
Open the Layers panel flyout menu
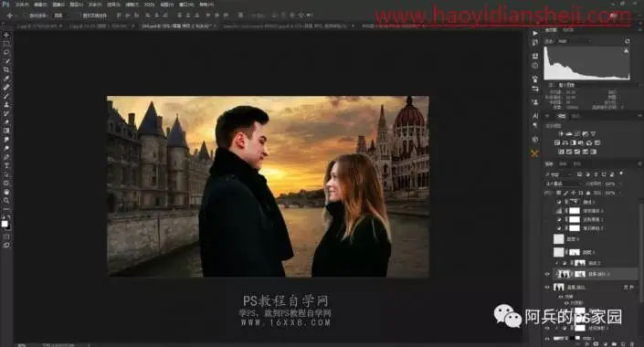[639, 164]
